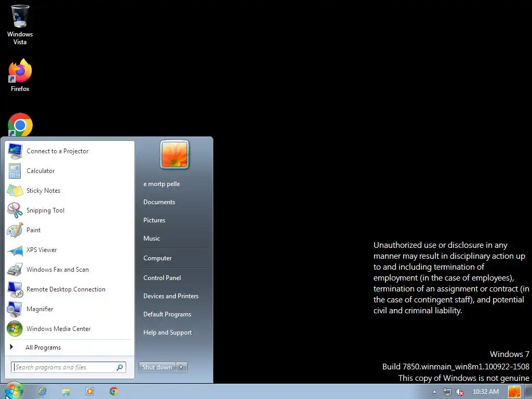Click the Magnifier icon
The width and height of the screenshot is (532, 399).
[15, 309]
